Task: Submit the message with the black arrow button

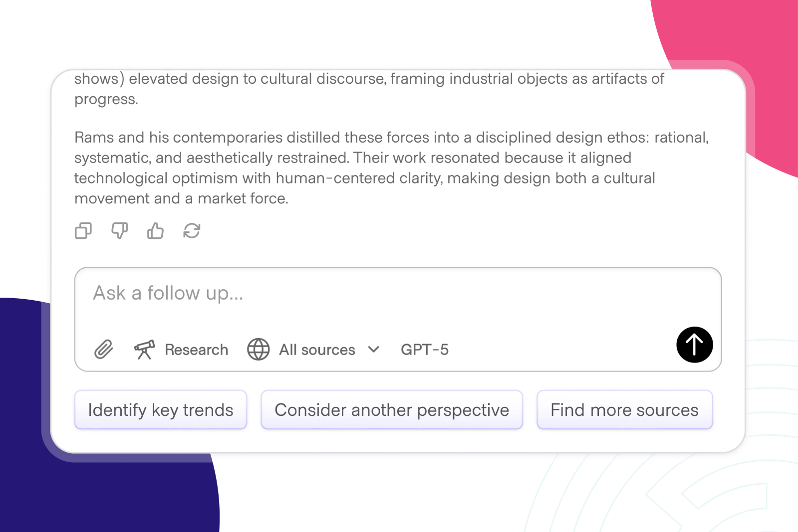Action: (694, 345)
